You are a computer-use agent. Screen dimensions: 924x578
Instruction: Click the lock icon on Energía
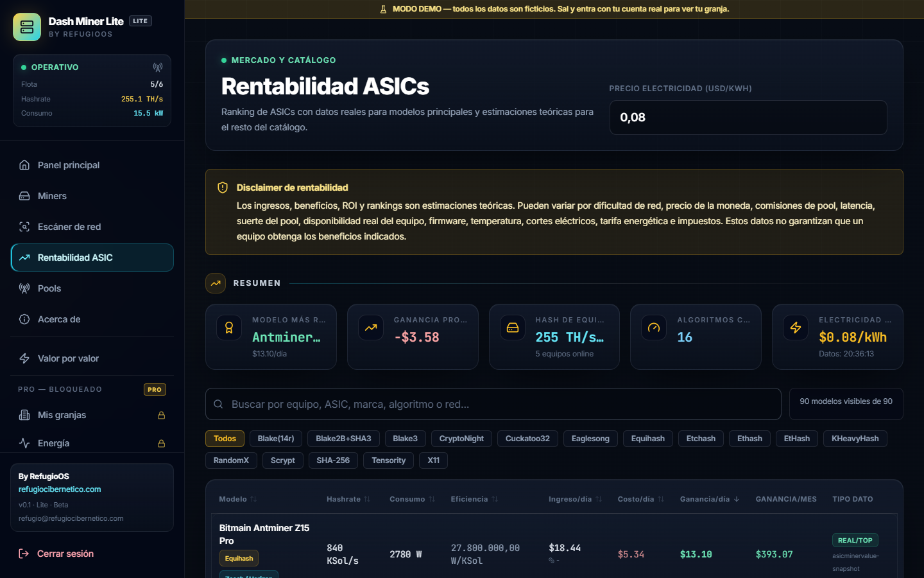(x=162, y=444)
